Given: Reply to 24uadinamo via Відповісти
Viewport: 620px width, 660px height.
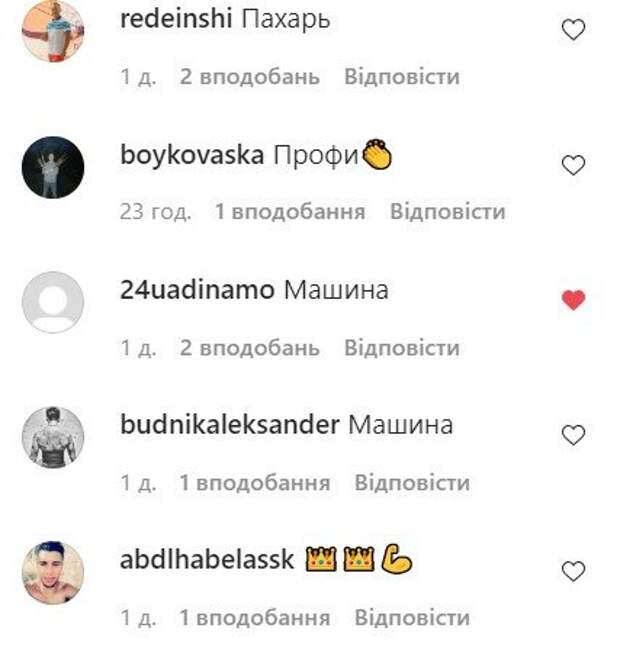Looking at the screenshot, I should coord(402,348).
